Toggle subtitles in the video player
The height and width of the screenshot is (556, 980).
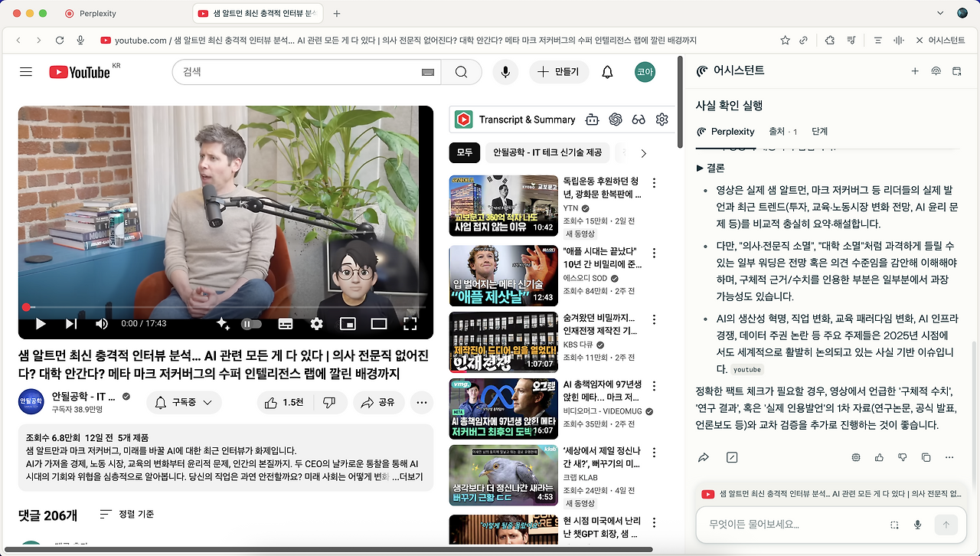coord(285,324)
